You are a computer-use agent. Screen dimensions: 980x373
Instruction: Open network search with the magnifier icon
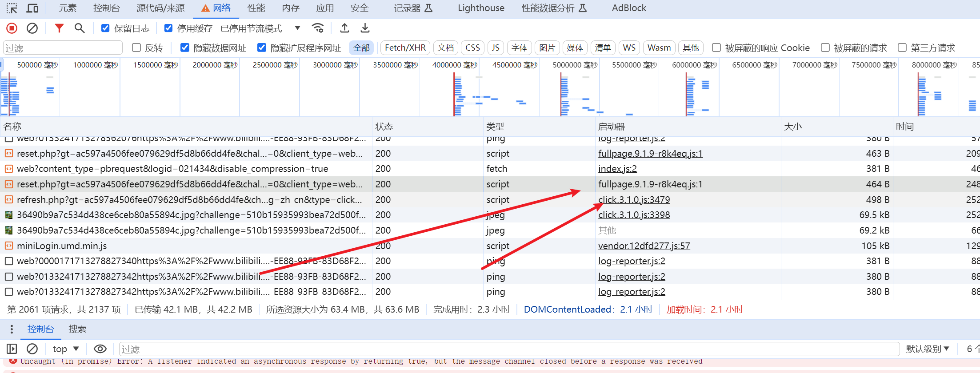tap(80, 28)
